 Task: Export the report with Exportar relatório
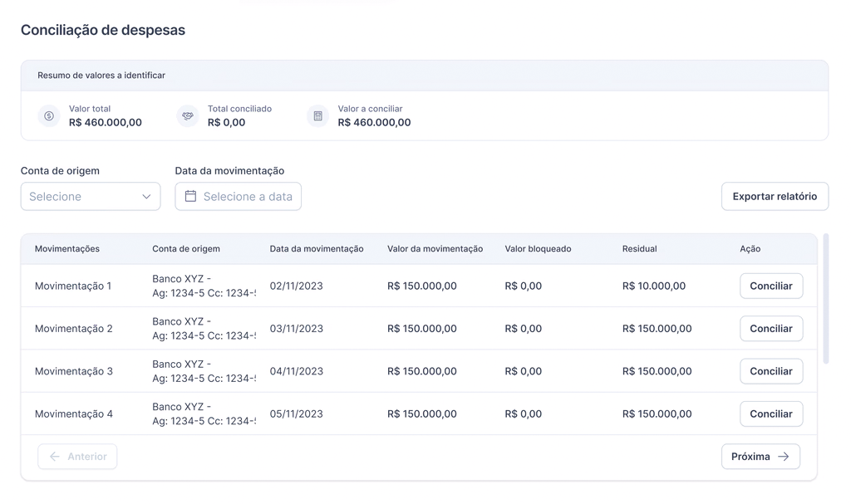775,197
